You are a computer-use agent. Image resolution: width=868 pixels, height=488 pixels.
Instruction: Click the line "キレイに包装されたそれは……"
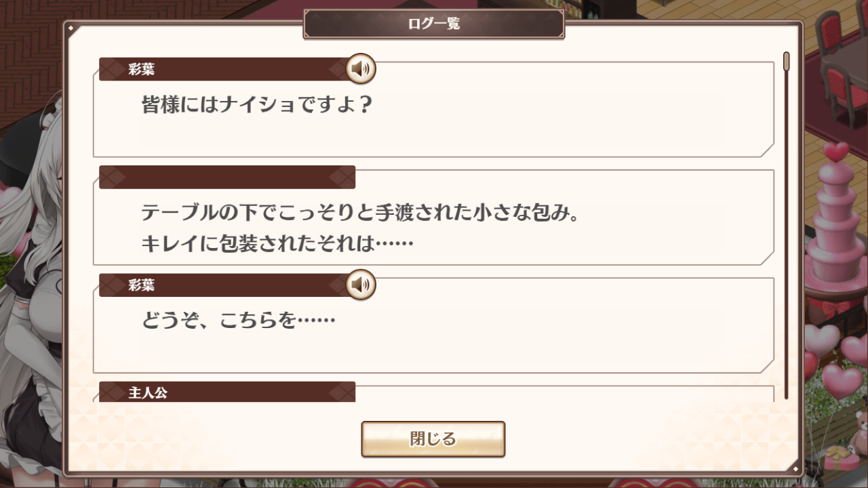(x=277, y=243)
